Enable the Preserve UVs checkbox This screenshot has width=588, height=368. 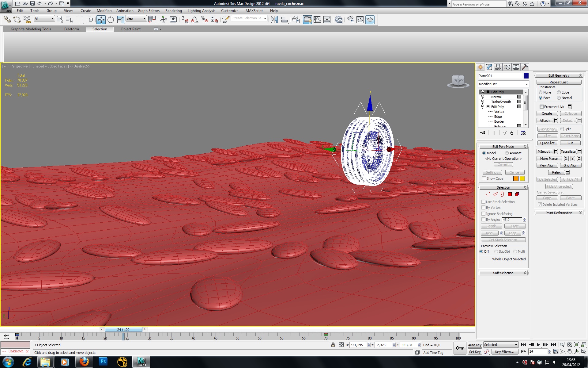pyautogui.click(x=541, y=107)
